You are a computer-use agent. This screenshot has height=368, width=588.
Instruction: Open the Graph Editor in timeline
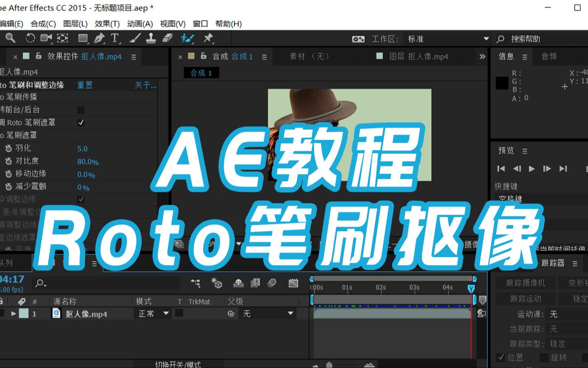click(x=294, y=283)
